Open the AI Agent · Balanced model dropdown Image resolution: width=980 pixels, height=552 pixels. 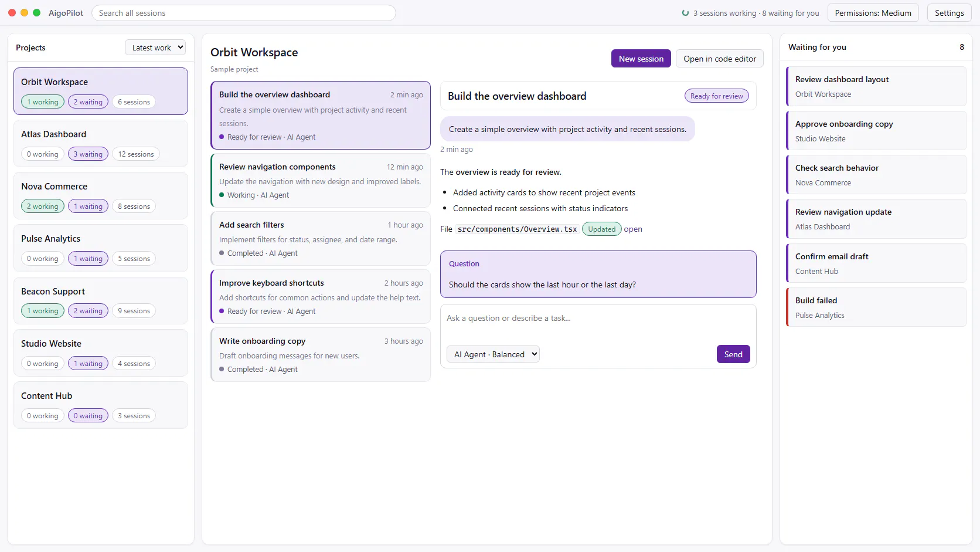[493, 354]
